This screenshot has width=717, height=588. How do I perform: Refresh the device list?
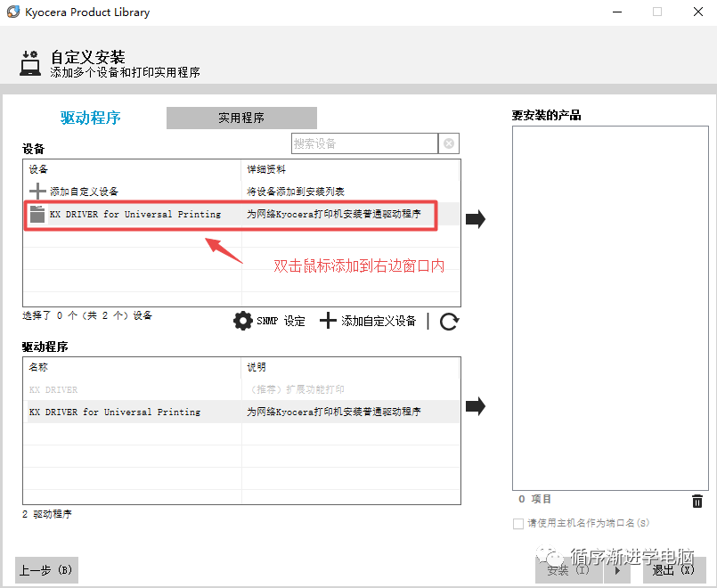(x=449, y=322)
